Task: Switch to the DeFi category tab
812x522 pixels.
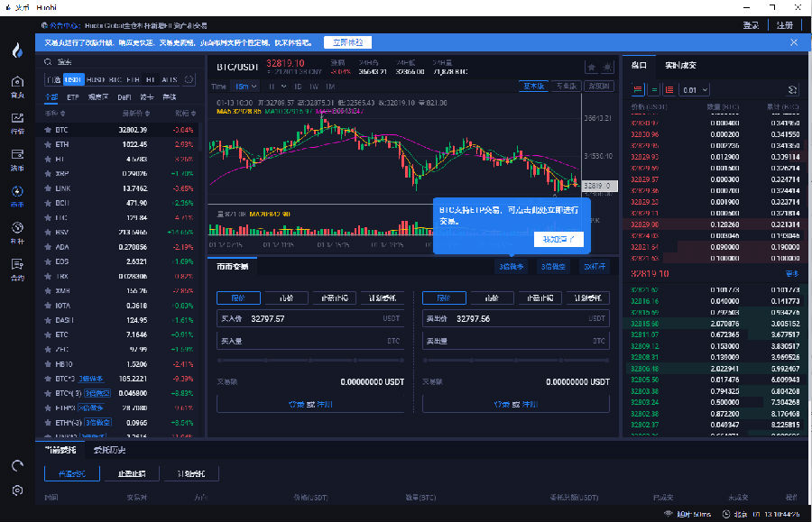Action: point(125,97)
